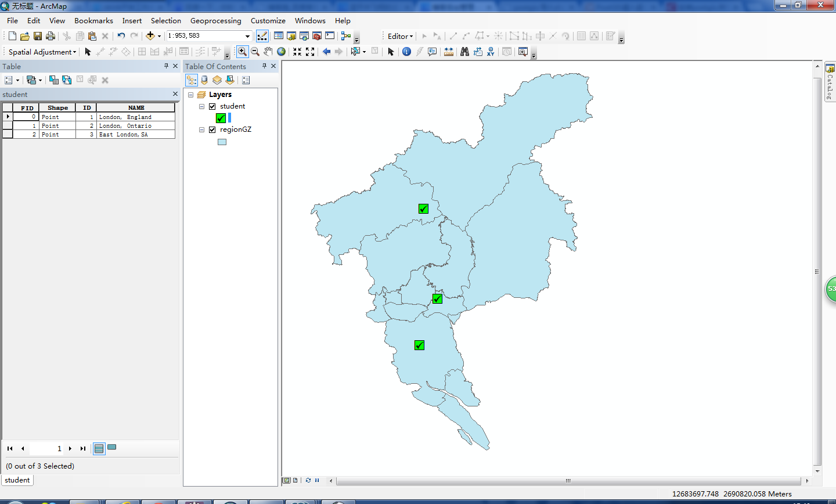Open the Find binoculars tool
Viewport: 836px width, 504px height.
point(464,52)
